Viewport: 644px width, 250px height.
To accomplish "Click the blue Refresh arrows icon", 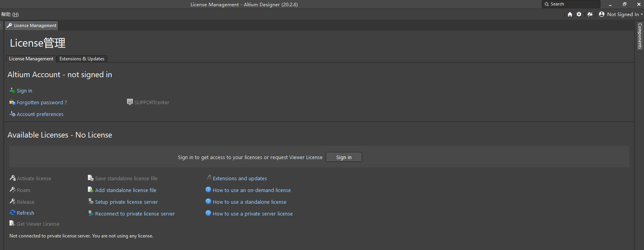I will [x=13, y=212].
